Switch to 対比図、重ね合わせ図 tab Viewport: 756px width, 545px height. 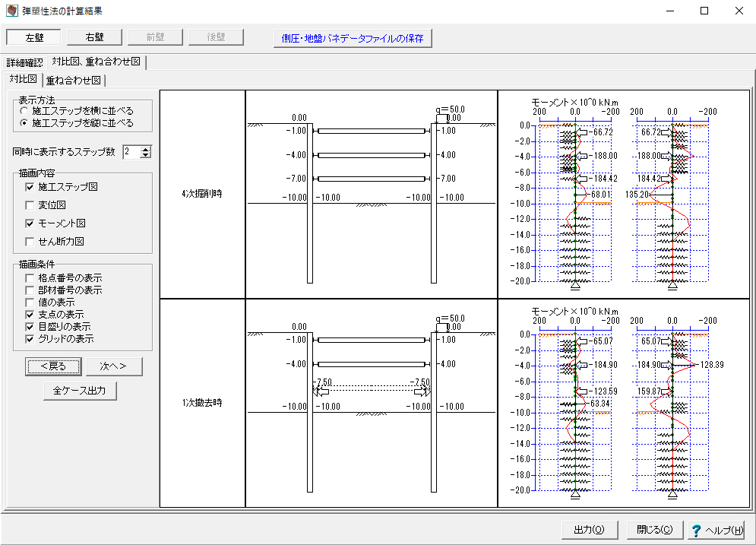point(96,62)
